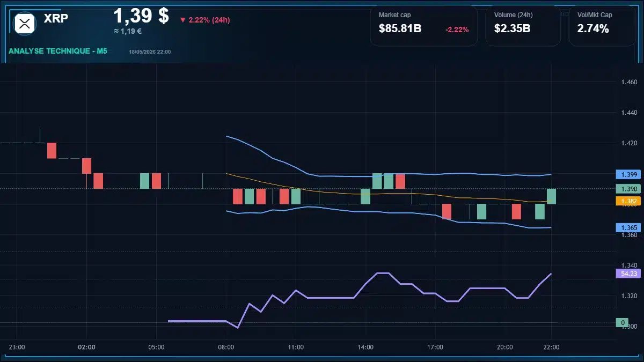Click the 08:00 time axis label
The image size is (644, 362).
226,347
